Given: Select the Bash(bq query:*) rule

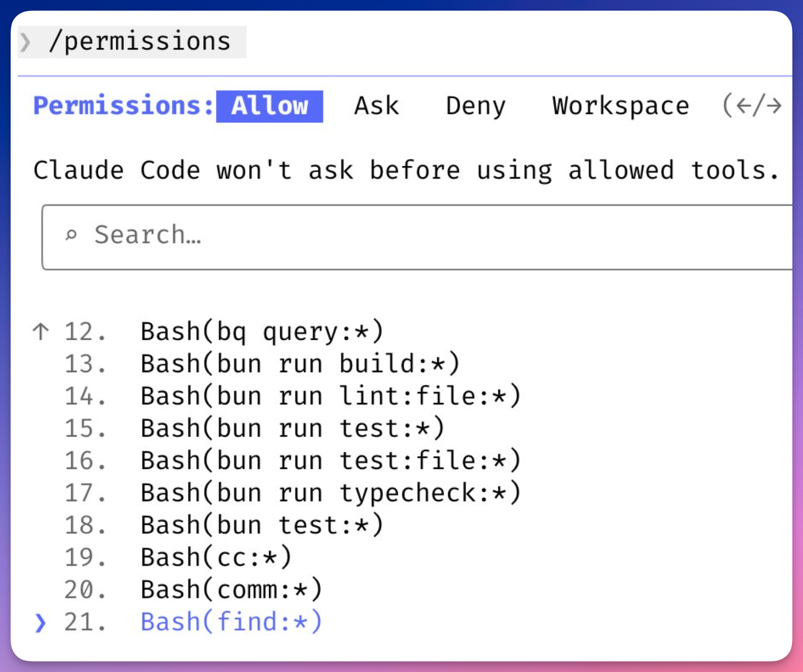Looking at the screenshot, I should 262,332.
